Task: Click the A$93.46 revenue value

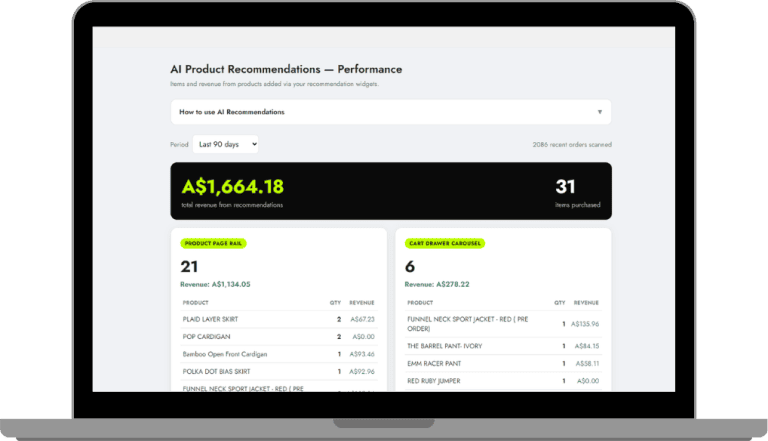Action: [x=362, y=354]
